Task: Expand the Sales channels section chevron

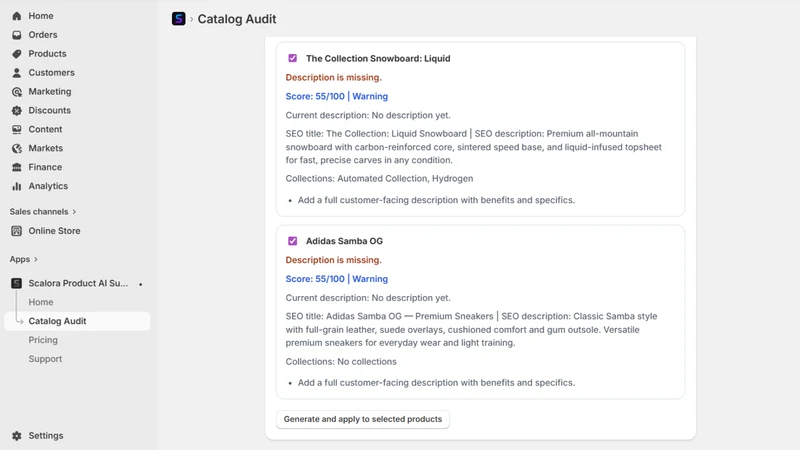Action: click(74, 212)
